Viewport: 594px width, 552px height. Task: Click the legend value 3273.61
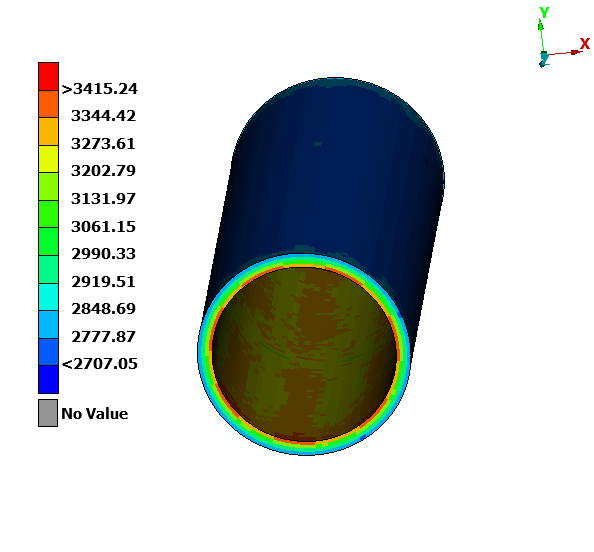click(103, 144)
